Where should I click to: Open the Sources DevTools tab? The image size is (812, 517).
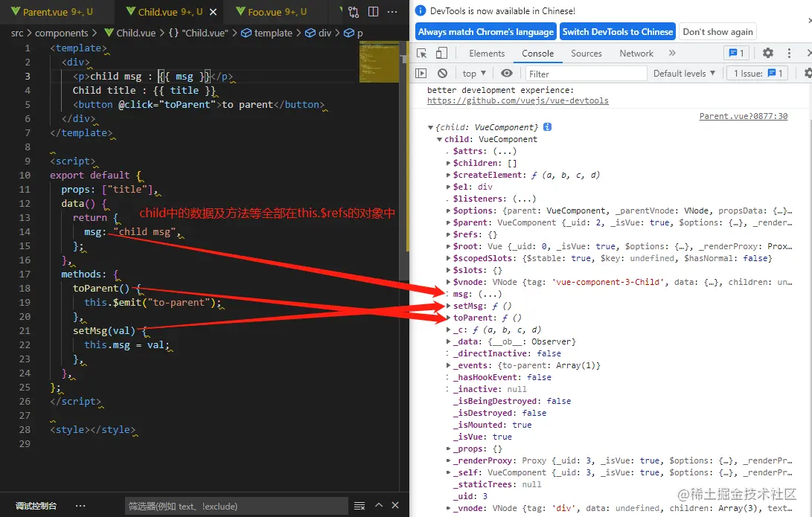pyautogui.click(x=586, y=54)
